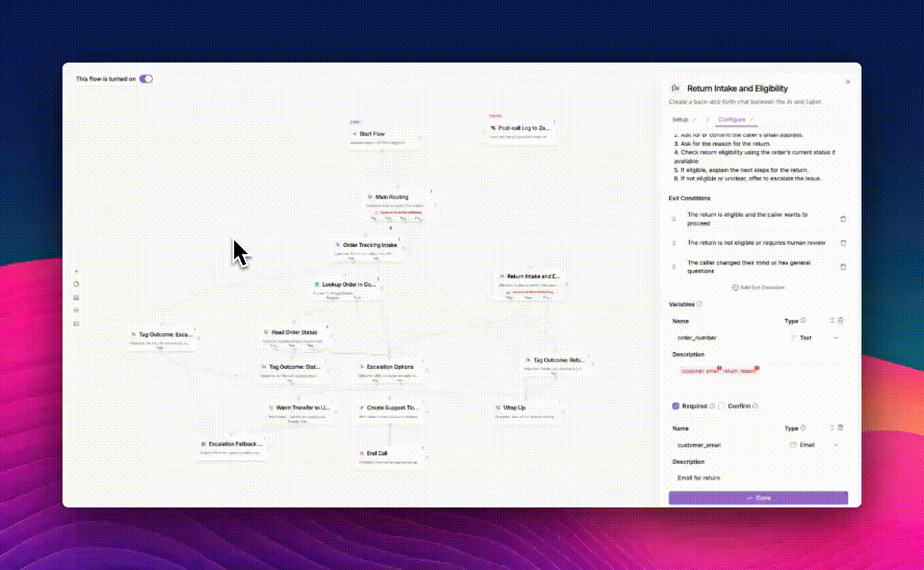Click the second icon in the canvas toolbar
The width and height of the screenshot is (924, 570).
76,284
